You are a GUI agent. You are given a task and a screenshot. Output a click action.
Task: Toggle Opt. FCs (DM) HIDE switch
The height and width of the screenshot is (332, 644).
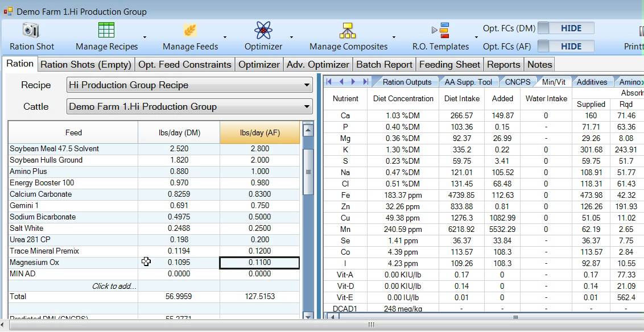(x=566, y=28)
